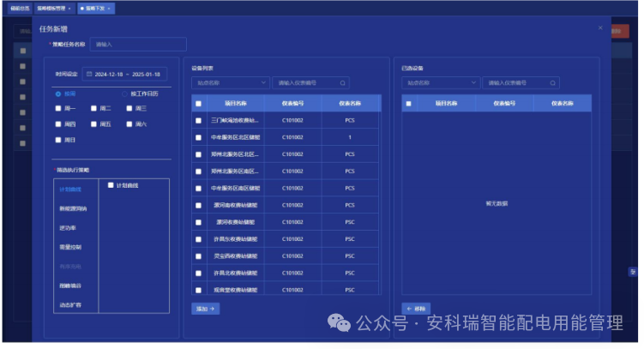
Task: Check the 灵宝西收费站储能 row checkbox
Action: tap(198, 256)
